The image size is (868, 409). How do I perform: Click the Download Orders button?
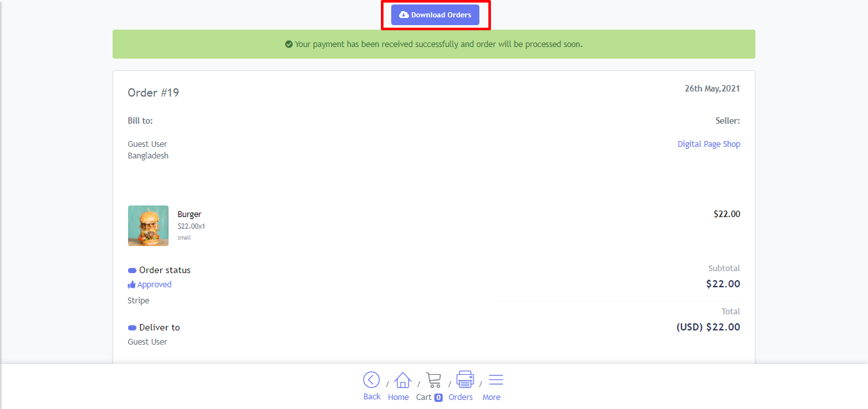click(x=435, y=15)
